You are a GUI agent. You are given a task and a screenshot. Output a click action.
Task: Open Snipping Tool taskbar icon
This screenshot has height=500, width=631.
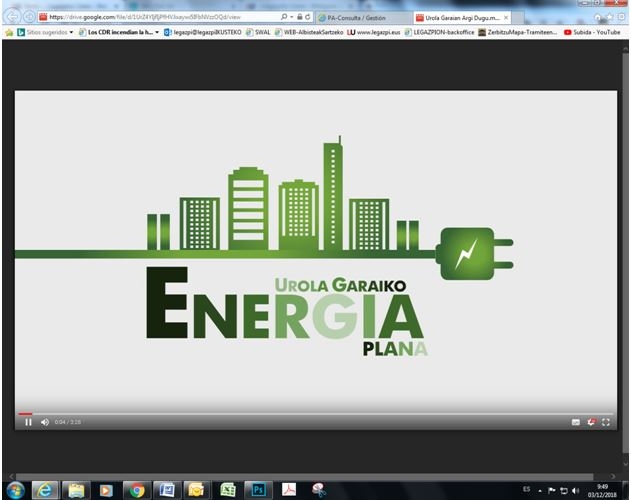pos(319,490)
